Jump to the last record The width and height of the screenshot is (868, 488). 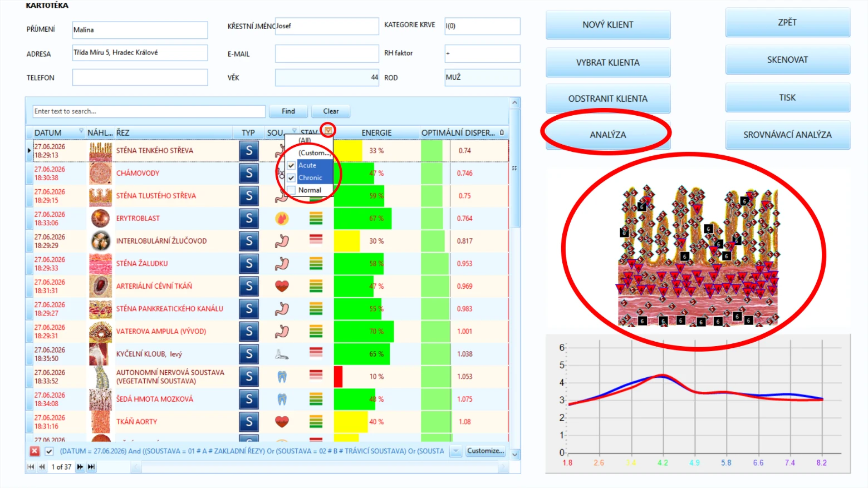coord(91,467)
